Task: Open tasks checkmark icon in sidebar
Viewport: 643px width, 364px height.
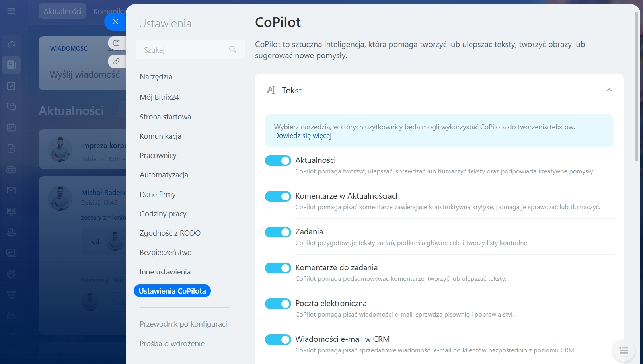Action: pyautogui.click(x=11, y=86)
